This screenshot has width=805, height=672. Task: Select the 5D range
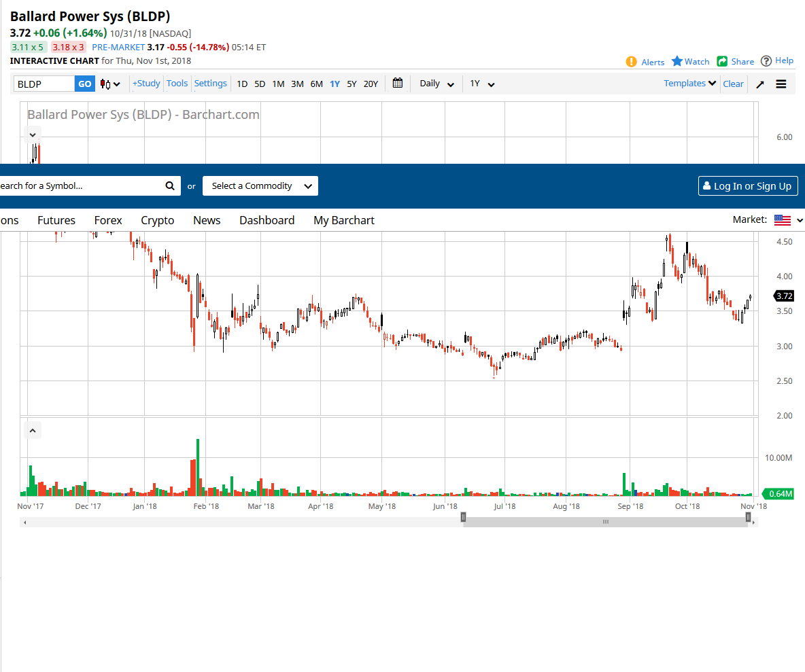260,84
